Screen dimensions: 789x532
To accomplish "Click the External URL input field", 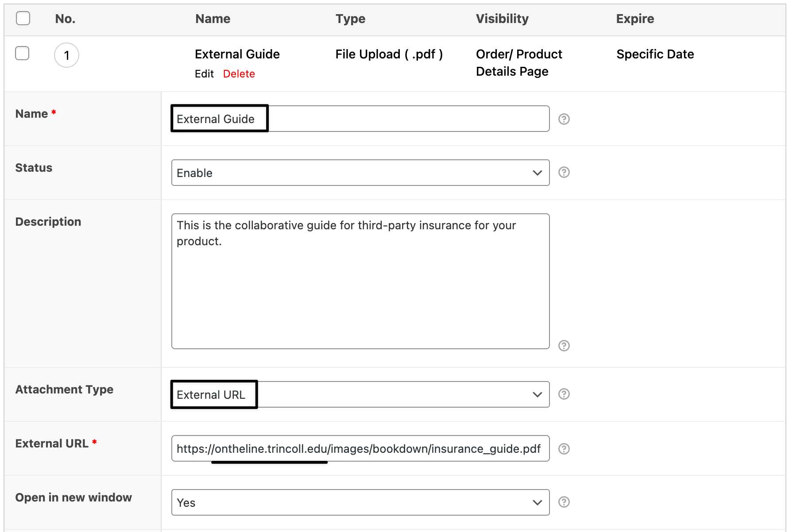I will point(360,449).
